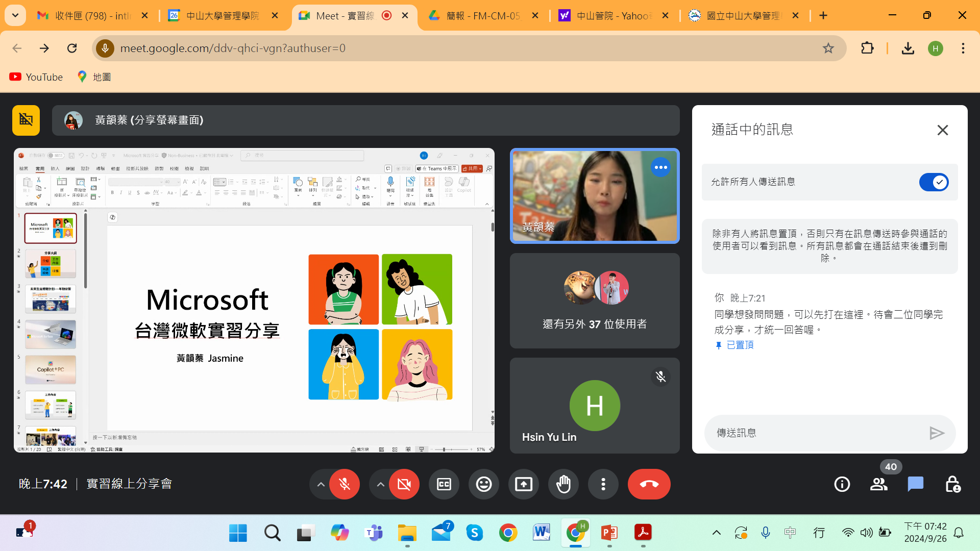The width and height of the screenshot is (980, 551).
Task: Close the in-call messages panel
Action: pyautogui.click(x=943, y=130)
